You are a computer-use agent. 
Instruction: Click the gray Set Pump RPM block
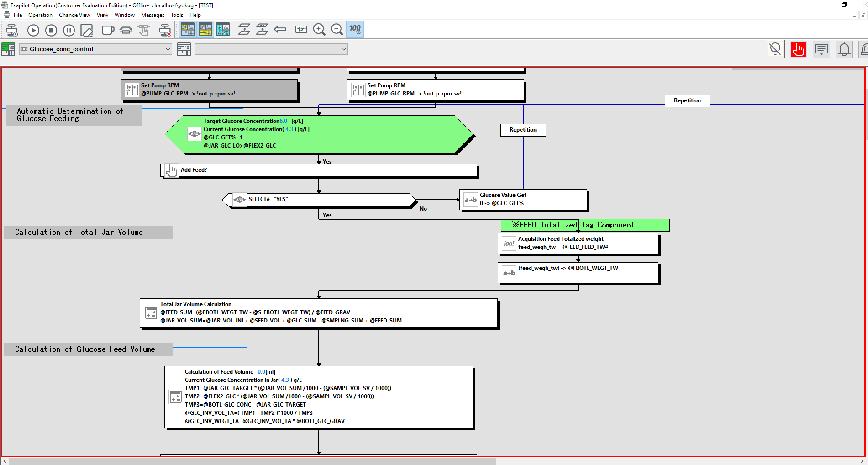[209, 90]
